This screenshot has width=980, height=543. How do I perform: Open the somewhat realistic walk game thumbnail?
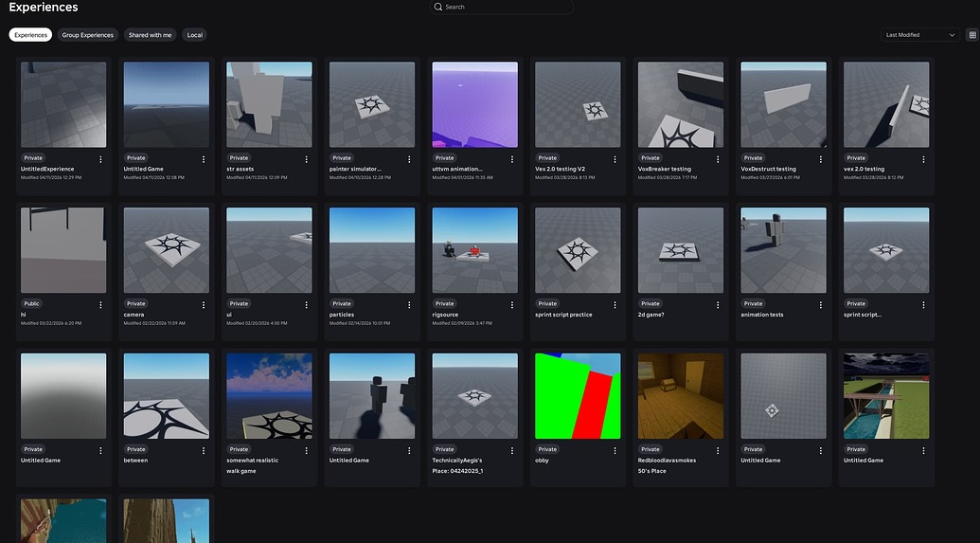coord(269,396)
